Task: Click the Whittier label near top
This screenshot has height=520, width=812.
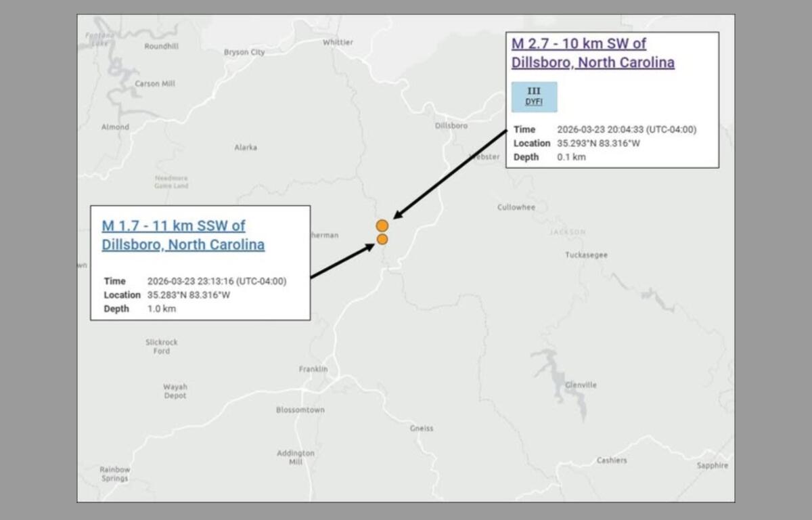Action: click(338, 42)
